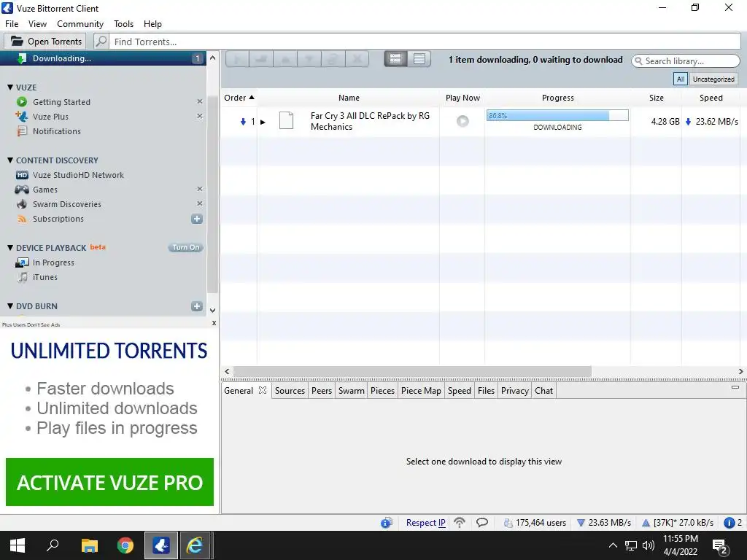Click the upload speed indicator in status bar

(x=678, y=523)
